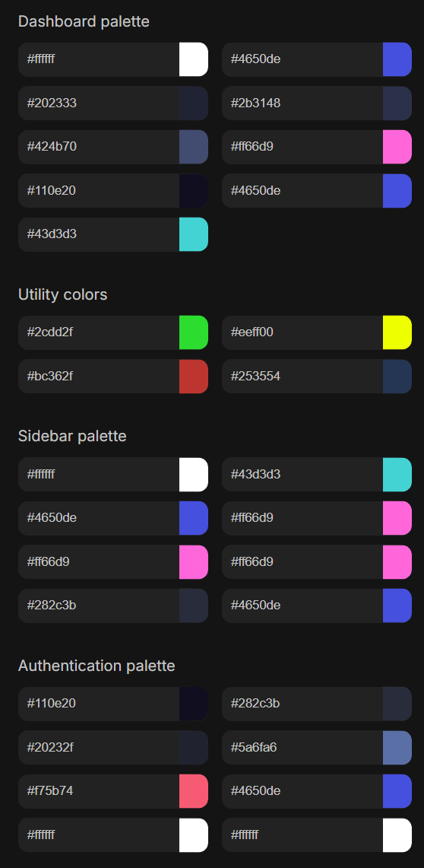The height and width of the screenshot is (868, 424).
Task: Focus the #202333 hex value field
Action: 98,103
